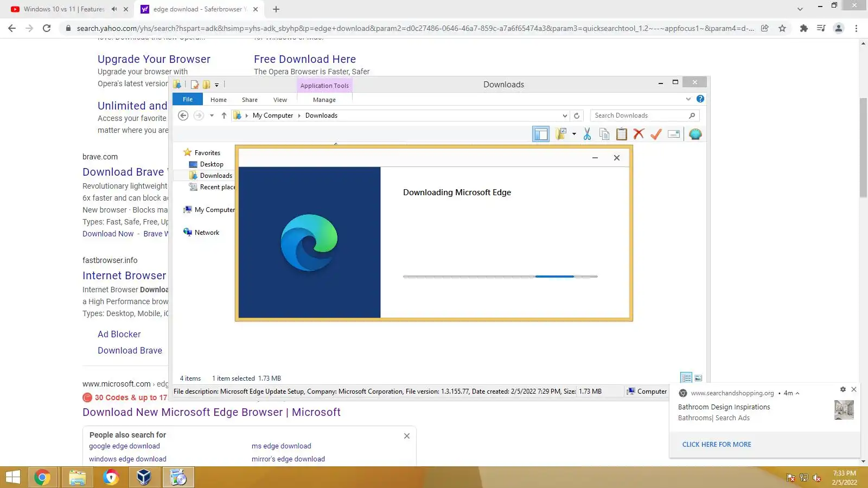Screen dimensions: 868x488
Task: Expand the breadcrumb arrow after My Computer
Action: pos(299,115)
